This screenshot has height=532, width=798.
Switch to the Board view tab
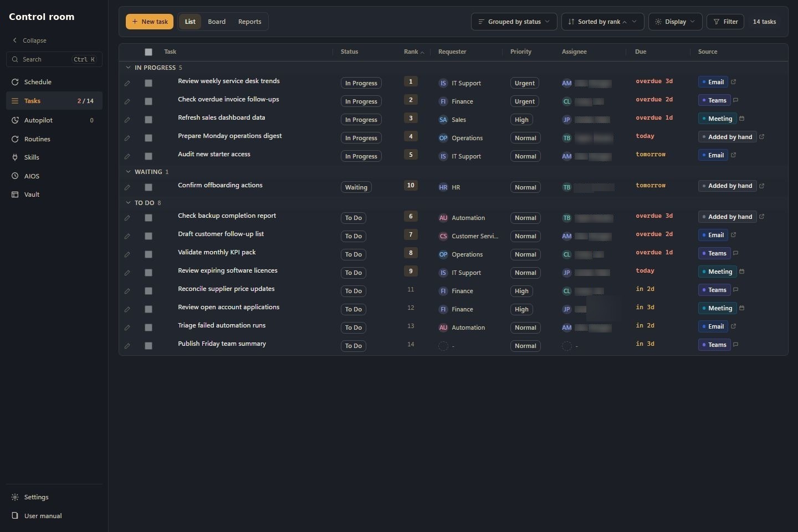click(x=217, y=22)
